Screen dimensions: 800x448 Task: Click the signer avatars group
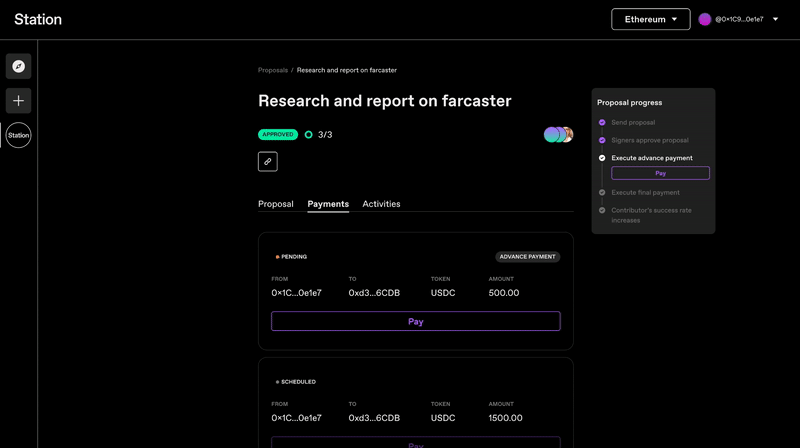558,134
